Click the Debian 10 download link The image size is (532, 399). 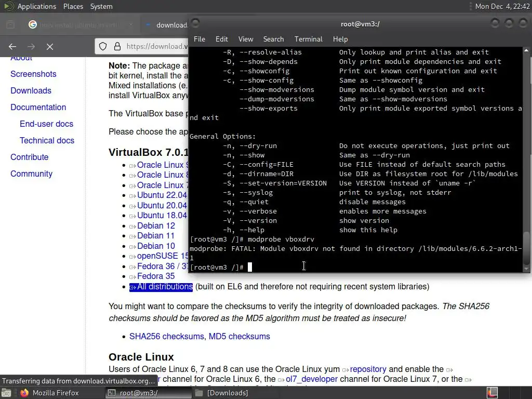(x=156, y=246)
